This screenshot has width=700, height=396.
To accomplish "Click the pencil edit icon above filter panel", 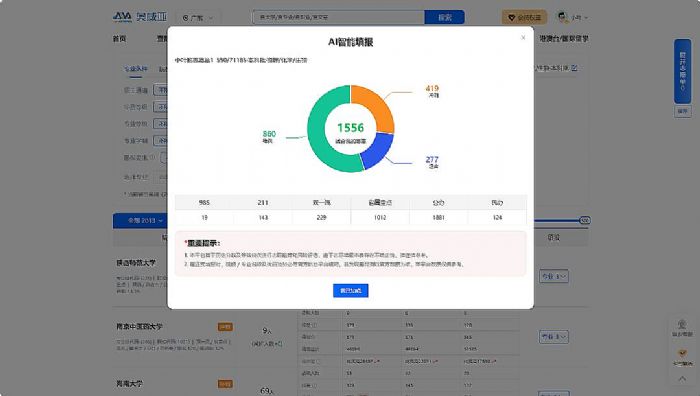I will click(x=575, y=68).
